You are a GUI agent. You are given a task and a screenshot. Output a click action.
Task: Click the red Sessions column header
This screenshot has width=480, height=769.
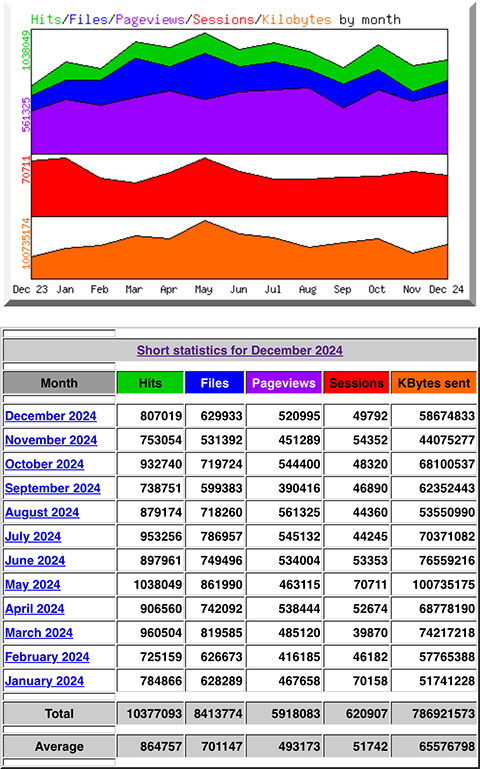(x=356, y=383)
